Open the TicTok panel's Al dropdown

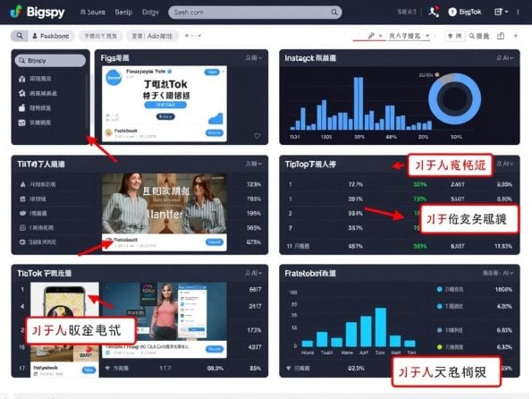pyautogui.click(x=253, y=273)
